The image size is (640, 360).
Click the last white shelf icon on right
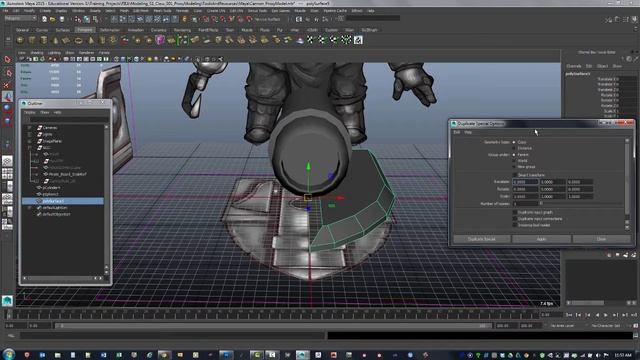click(x=358, y=40)
